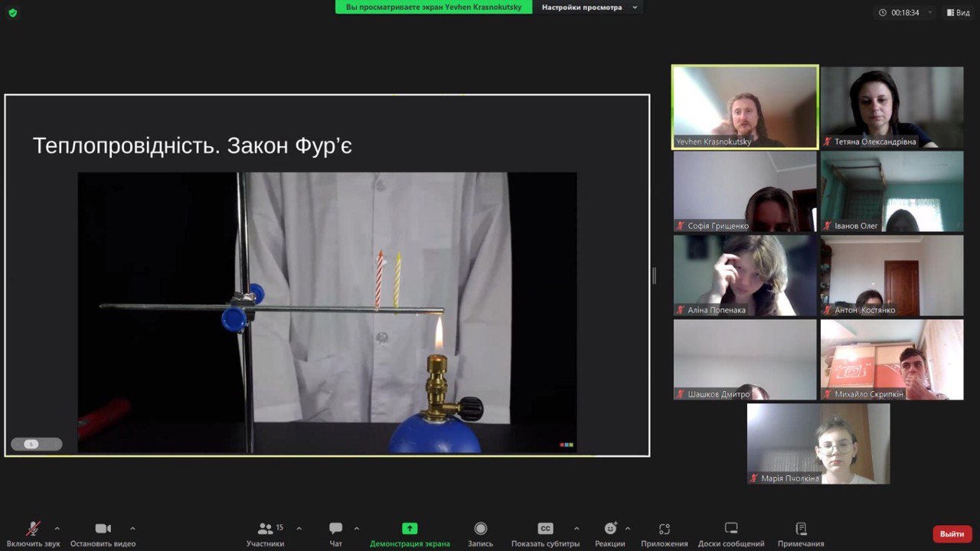Click the candle experiment video on the slide
Screen dimensions: 980x551
(327, 312)
